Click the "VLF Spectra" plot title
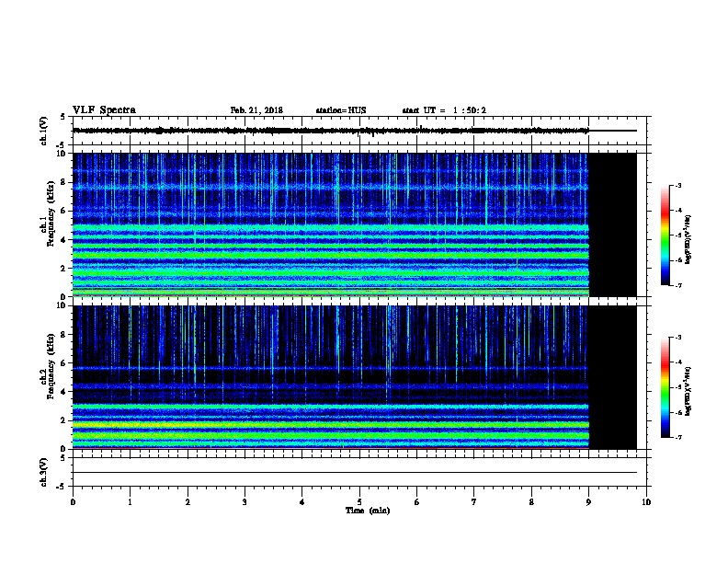728x563 pixels. point(104,110)
